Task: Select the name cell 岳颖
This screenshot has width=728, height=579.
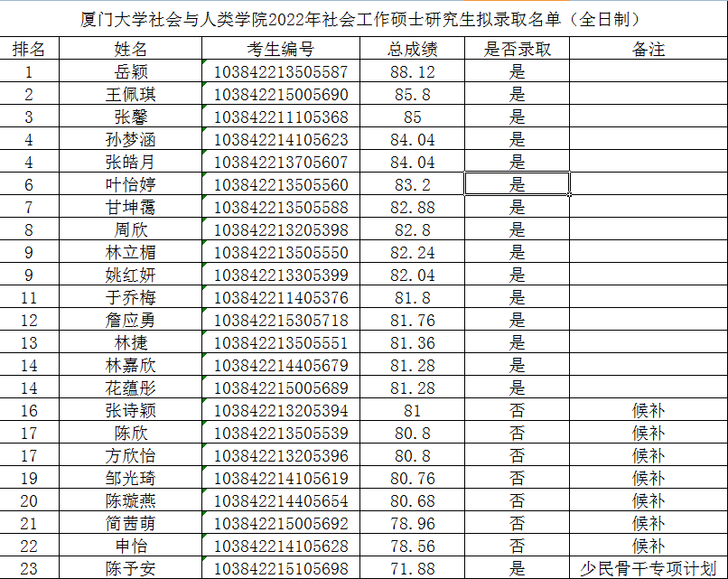Action: click(130, 71)
